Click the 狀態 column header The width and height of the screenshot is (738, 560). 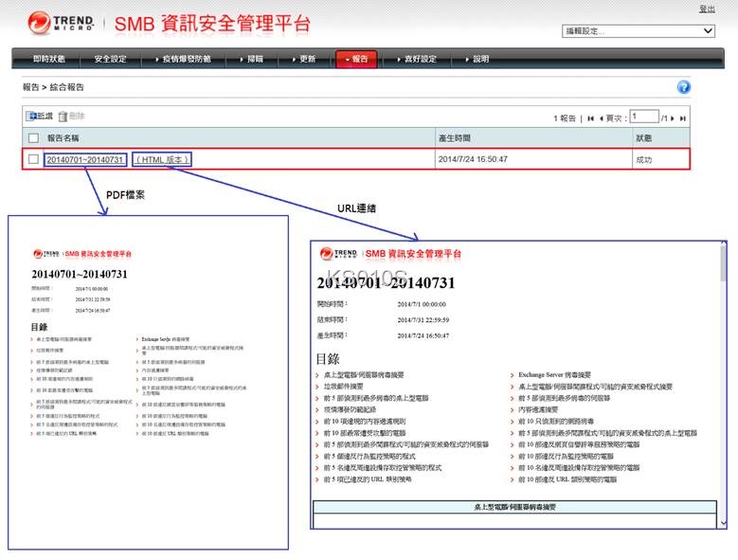point(644,138)
